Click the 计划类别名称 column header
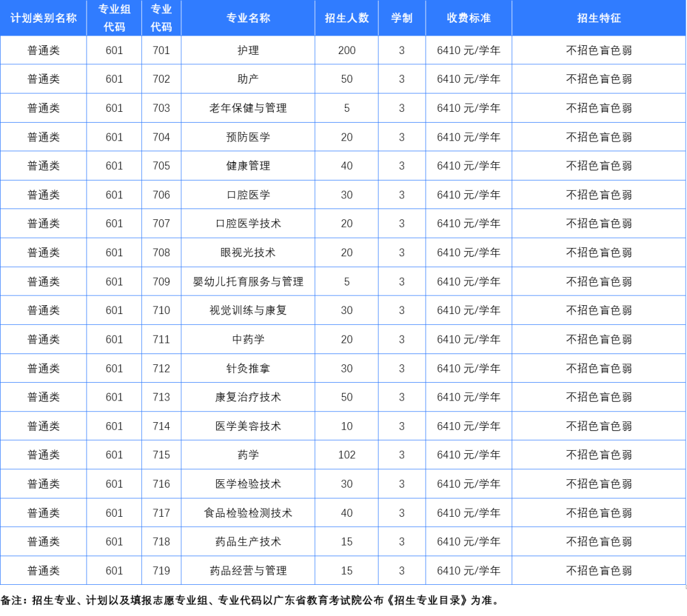This screenshot has width=687, height=616. pyautogui.click(x=43, y=18)
